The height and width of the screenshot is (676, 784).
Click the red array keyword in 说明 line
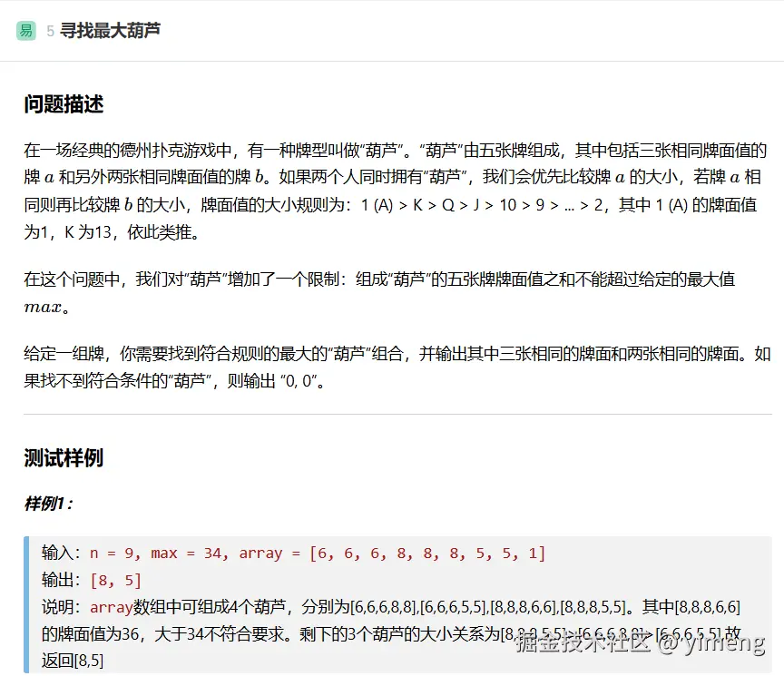coord(112,607)
